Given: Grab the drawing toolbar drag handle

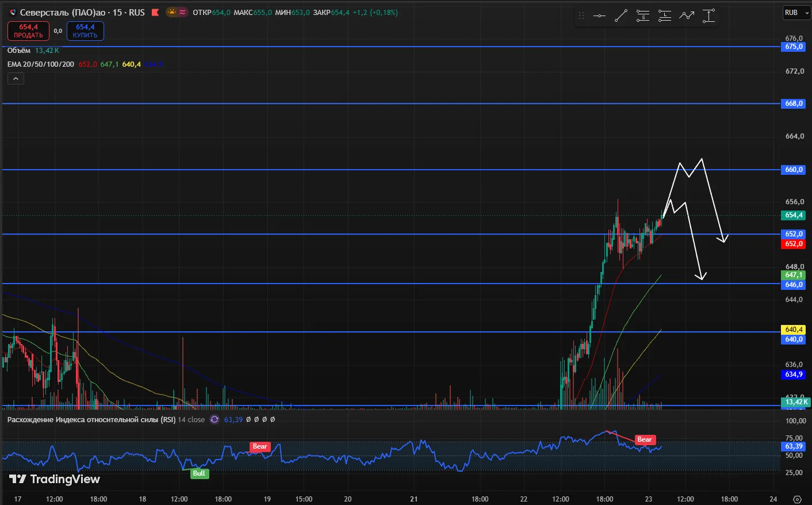Looking at the screenshot, I should [581, 16].
